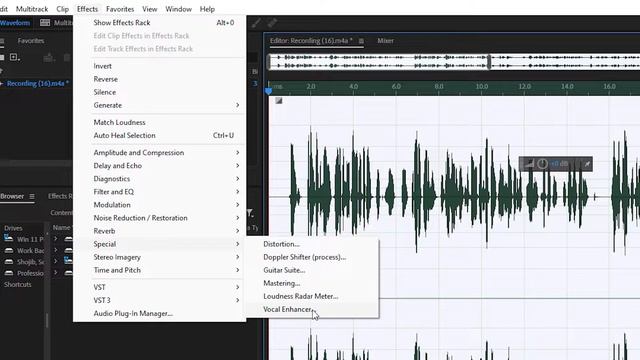Click the blue playhead marker
The image size is (640, 360).
(x=269, y=91)
